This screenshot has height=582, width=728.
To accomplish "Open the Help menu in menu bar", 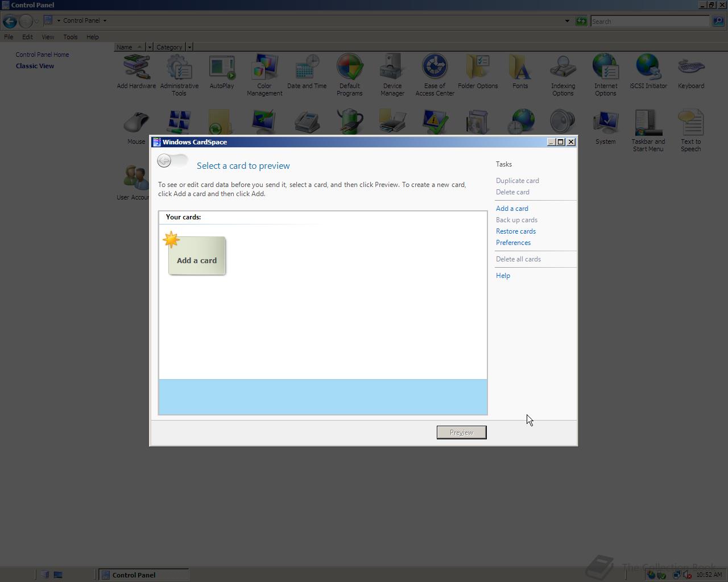I will (93, 37).
